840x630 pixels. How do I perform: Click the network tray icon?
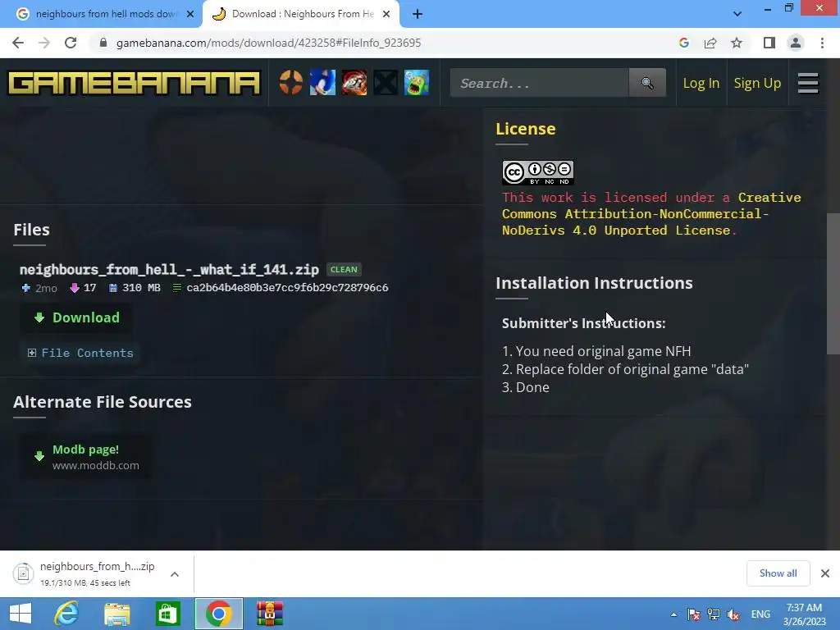pyautogui.click(x=714, y=614)
